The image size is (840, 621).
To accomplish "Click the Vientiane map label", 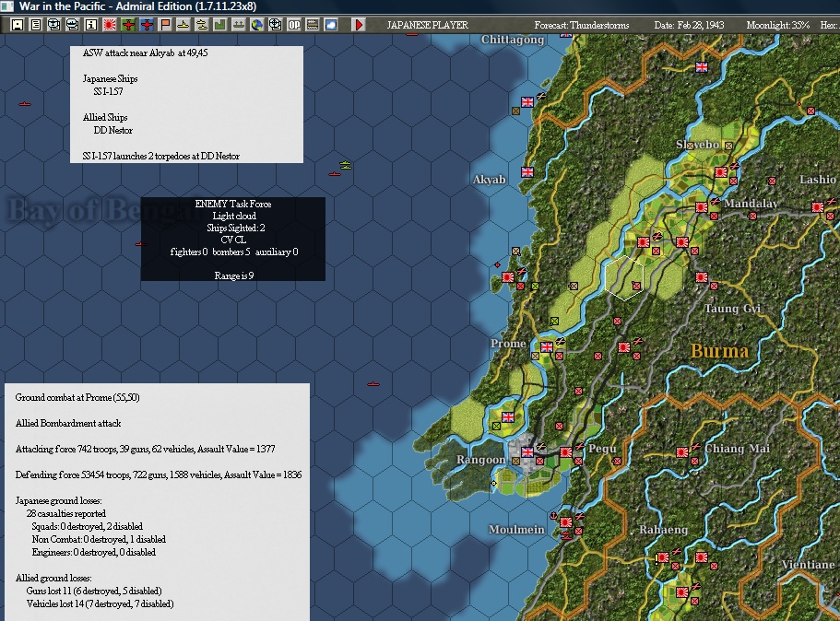I will click(x=808, y=565).
